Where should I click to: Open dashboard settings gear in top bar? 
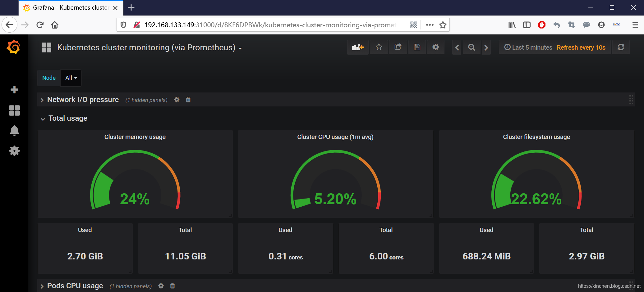[x=436, y=47]
